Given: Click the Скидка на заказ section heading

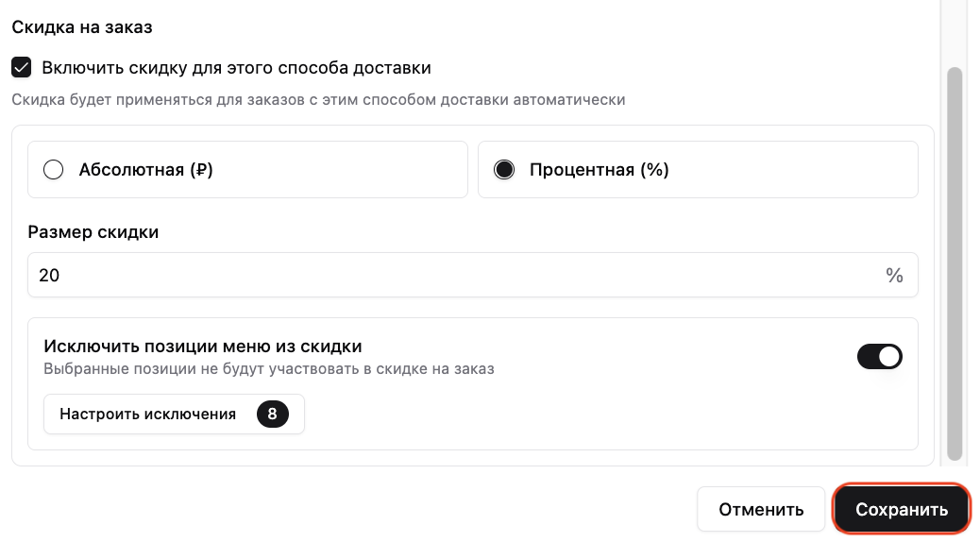Looking at the screenshot, I should pyautogui.click(x=82, y=26).
